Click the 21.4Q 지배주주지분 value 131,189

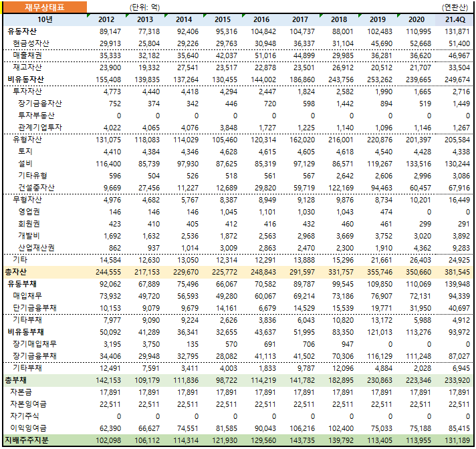coord(457,440)
